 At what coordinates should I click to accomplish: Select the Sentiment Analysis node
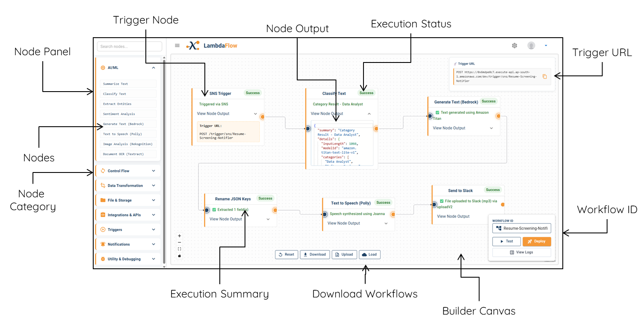pyautogui.click(x=129, y=114)
